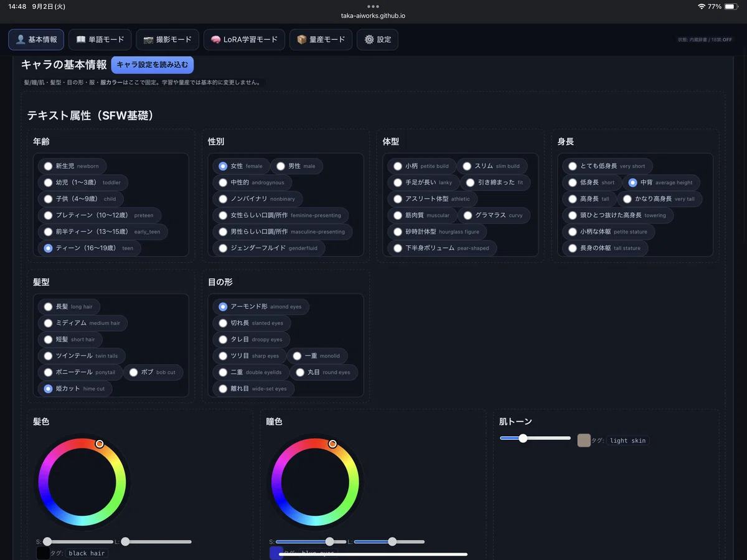747x560 pixels.
Task: Switch to 単語モード tab
Action: (100, 39)
